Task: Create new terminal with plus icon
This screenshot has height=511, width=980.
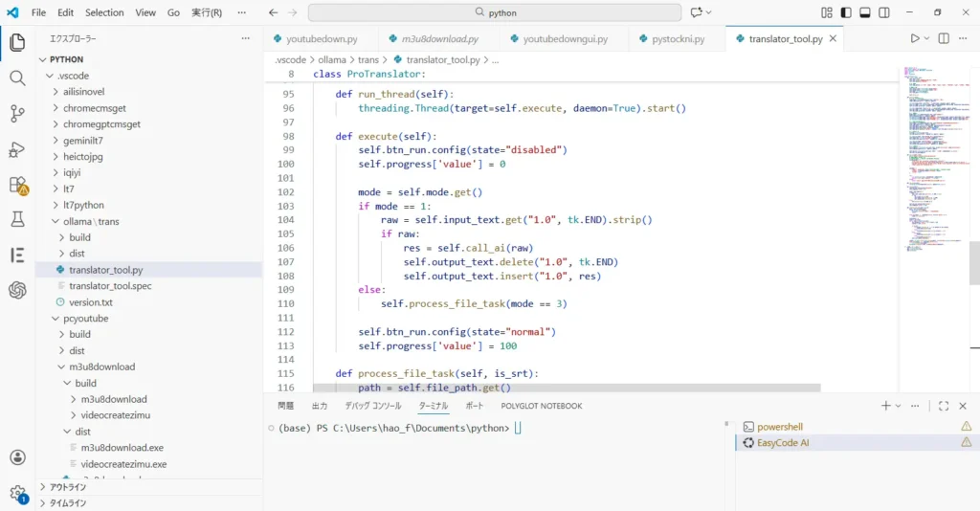Action: pos(885,406)
